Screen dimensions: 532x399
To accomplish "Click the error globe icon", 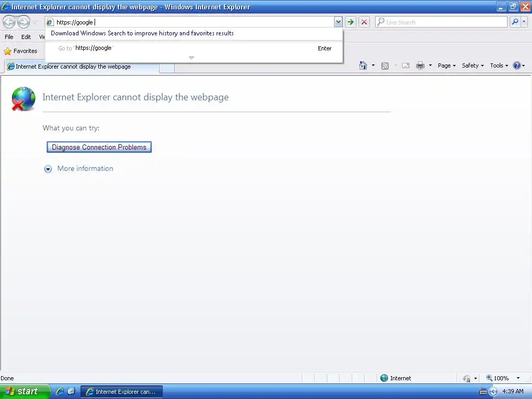I will [x=23, y=99].
